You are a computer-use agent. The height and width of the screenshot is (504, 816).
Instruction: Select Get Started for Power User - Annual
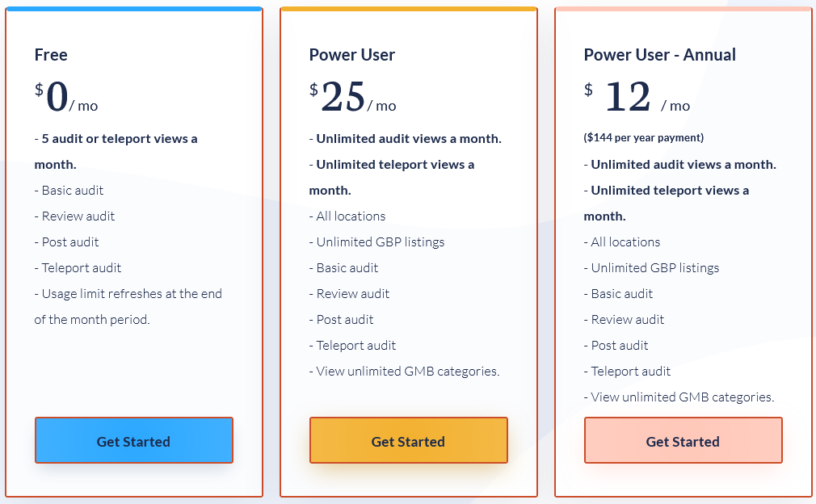point(683,441)
